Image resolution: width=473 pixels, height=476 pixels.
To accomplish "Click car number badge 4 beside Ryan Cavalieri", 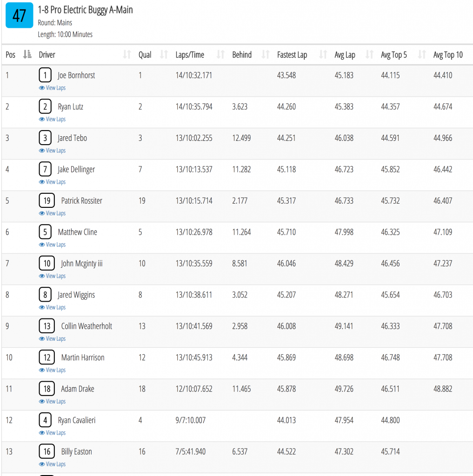I will (45, 420).
